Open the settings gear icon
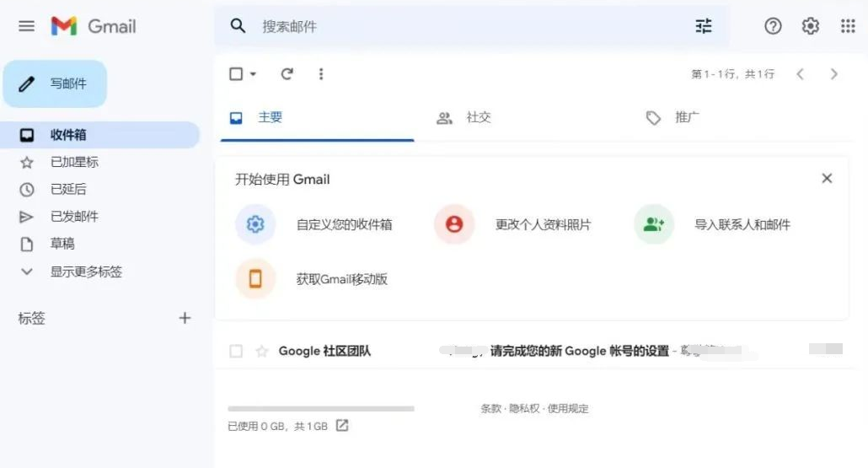Screen dimensions: 868x468 tap(811, 26)
